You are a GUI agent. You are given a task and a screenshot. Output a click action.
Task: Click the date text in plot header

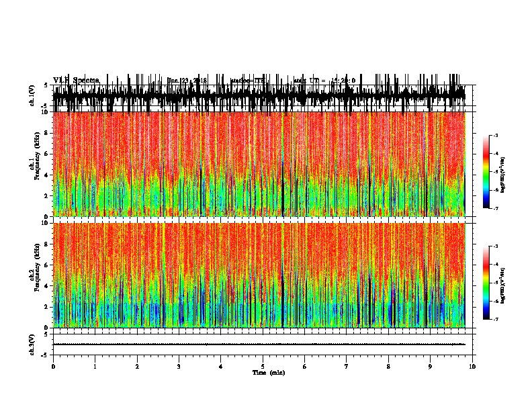tap(187, 81)
